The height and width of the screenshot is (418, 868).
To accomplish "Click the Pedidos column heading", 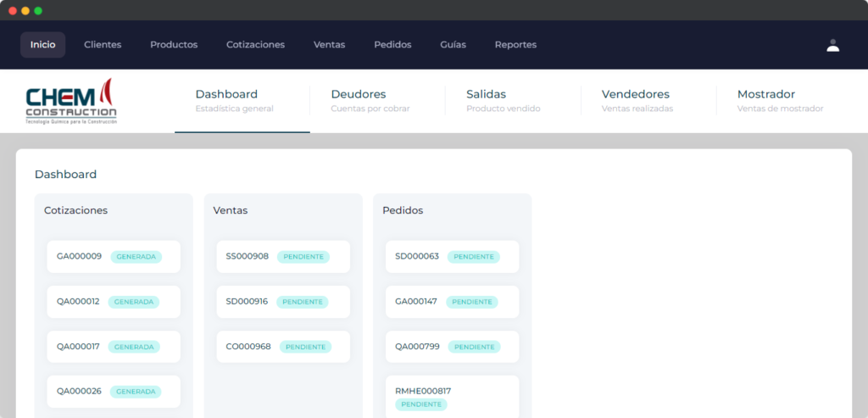I will (403, 210).
